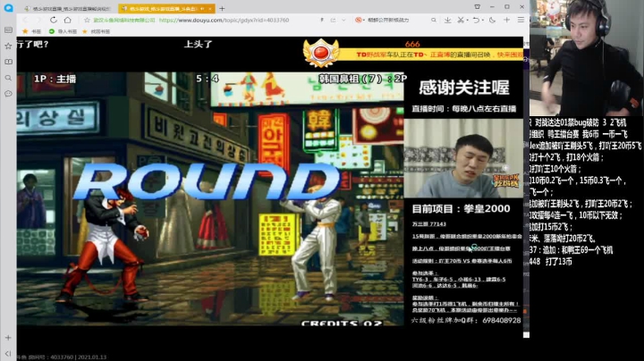Bookmark this page with the address-bar star
The width and height of the screenshot is (644, 361).
click(87, 20)
